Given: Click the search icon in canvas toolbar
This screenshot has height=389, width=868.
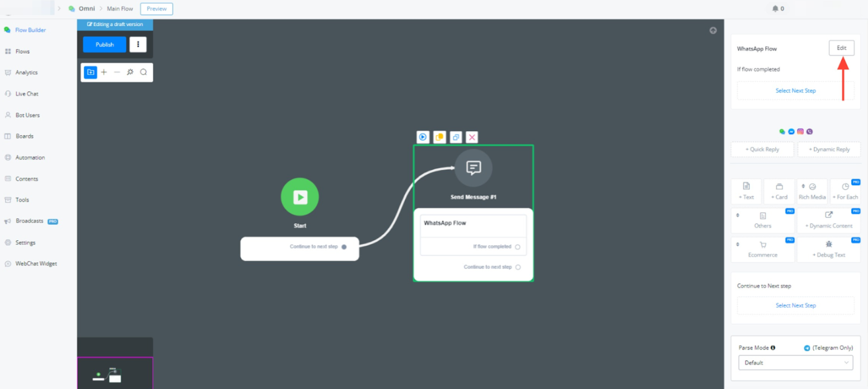Looking at the screenshot, I should tap(144, 72).
